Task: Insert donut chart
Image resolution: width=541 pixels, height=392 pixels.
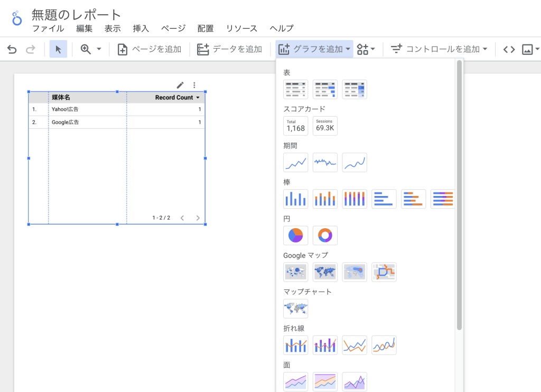Action: pyautogui.click(x=325, y=236)
